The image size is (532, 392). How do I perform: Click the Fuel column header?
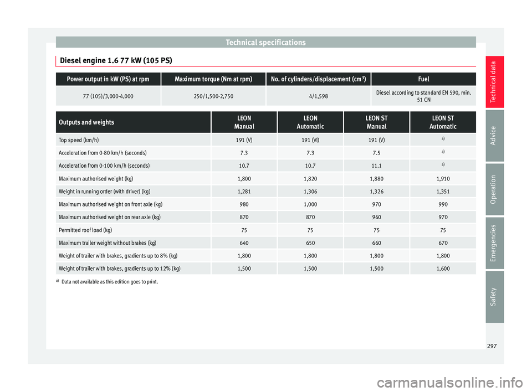click(x=424, y=79)
